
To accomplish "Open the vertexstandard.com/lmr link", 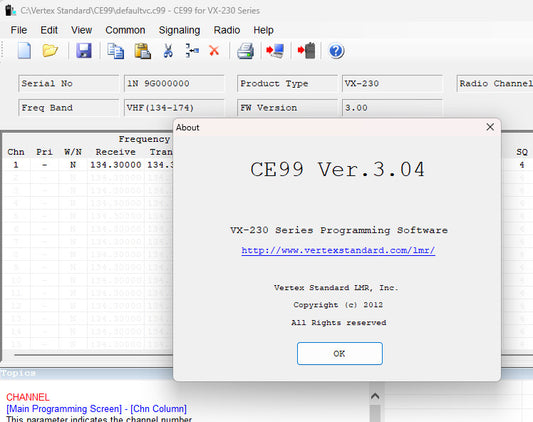I will (x=338, y=251).
